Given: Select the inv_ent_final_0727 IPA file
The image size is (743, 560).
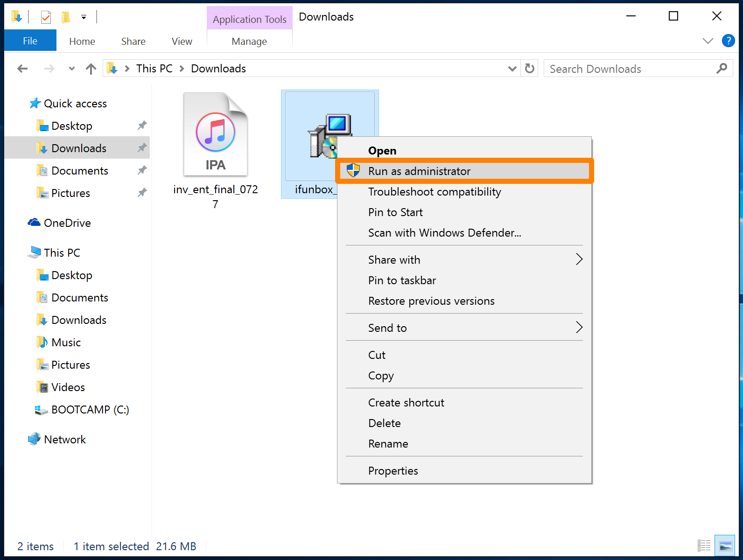Looking at the screenshot, I should (215, 150).
